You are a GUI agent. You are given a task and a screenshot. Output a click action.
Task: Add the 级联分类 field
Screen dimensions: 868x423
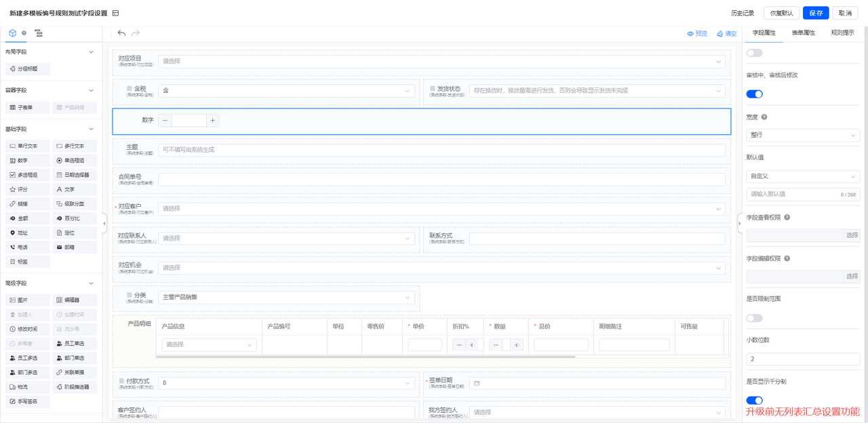pyautogui.click(x=75, y=204)
